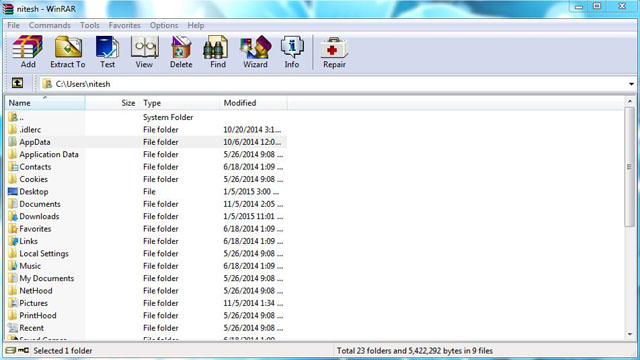Go up one folder level
Image resolution: width=640 pixels, height=360 pixels.
click(17, 83)
